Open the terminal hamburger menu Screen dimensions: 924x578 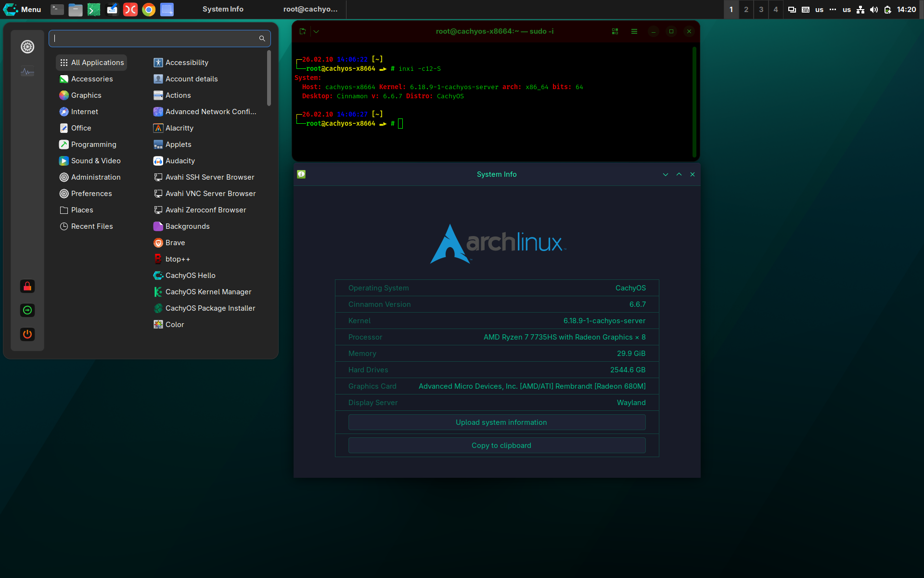(634, 31)
